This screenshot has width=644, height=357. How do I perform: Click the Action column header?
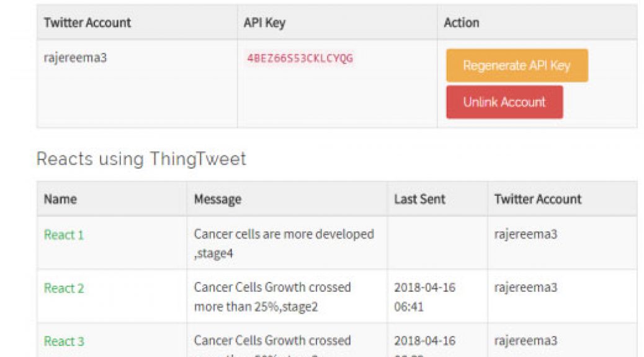[x=461, y=22]
